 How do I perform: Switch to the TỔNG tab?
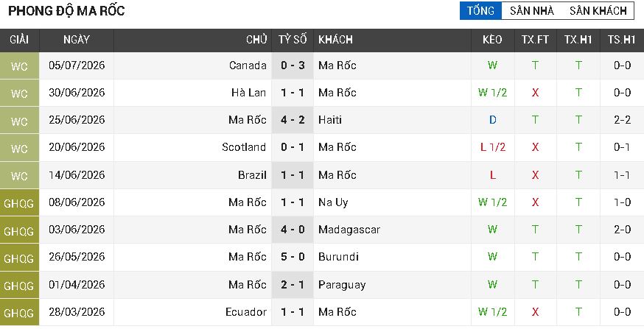[x=480, y=10]
